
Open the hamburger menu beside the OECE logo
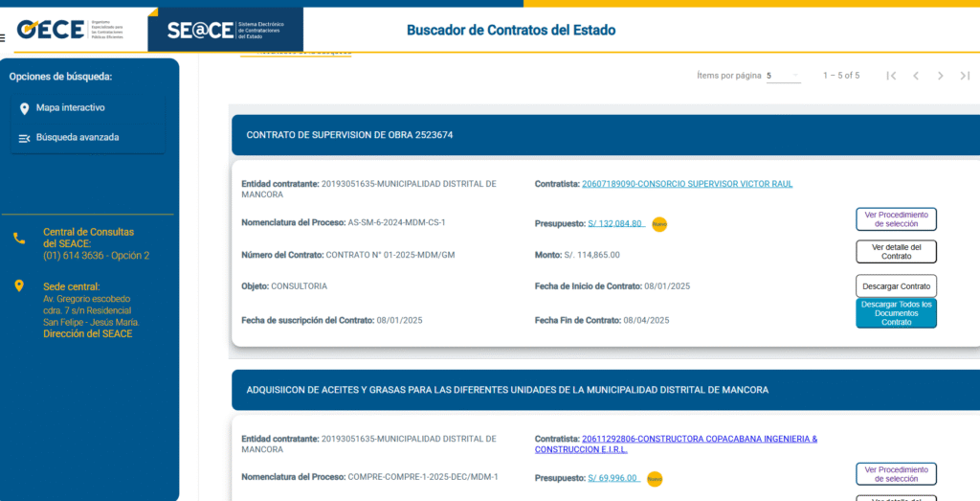click(x=4, y=38)
